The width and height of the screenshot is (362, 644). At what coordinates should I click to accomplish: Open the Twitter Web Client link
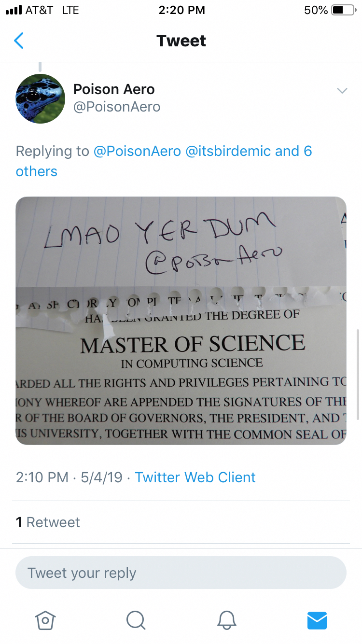pos(195,477)
